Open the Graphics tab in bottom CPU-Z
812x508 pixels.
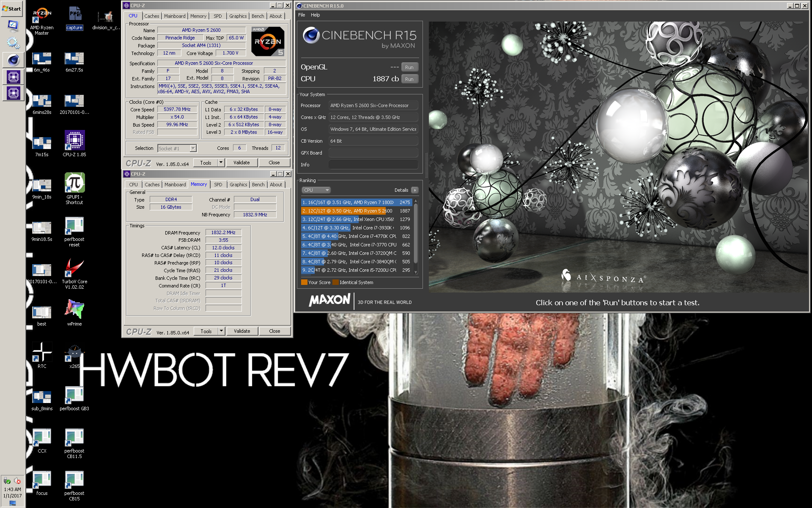pos(239,185)
